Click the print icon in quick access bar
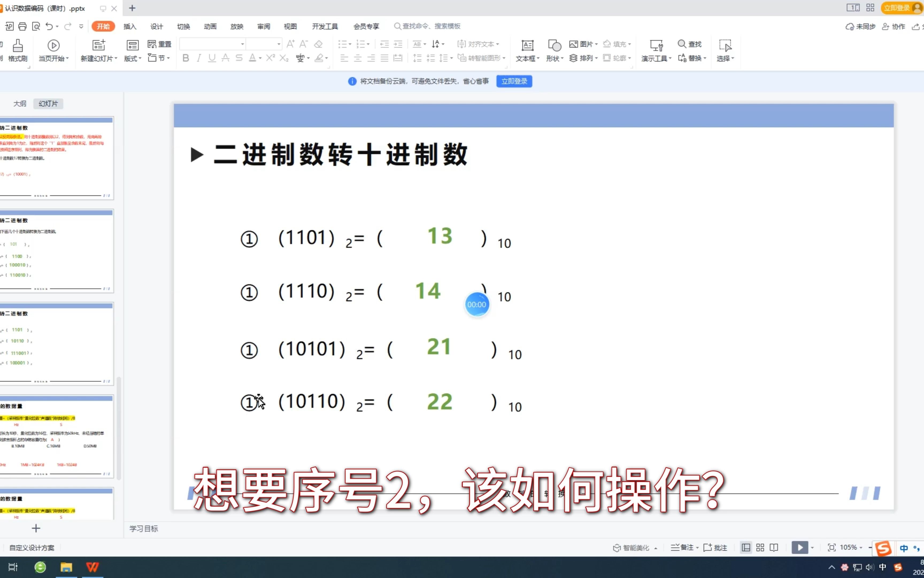The height and width of the screenshot is (578, 924). [x=22, y=26]
